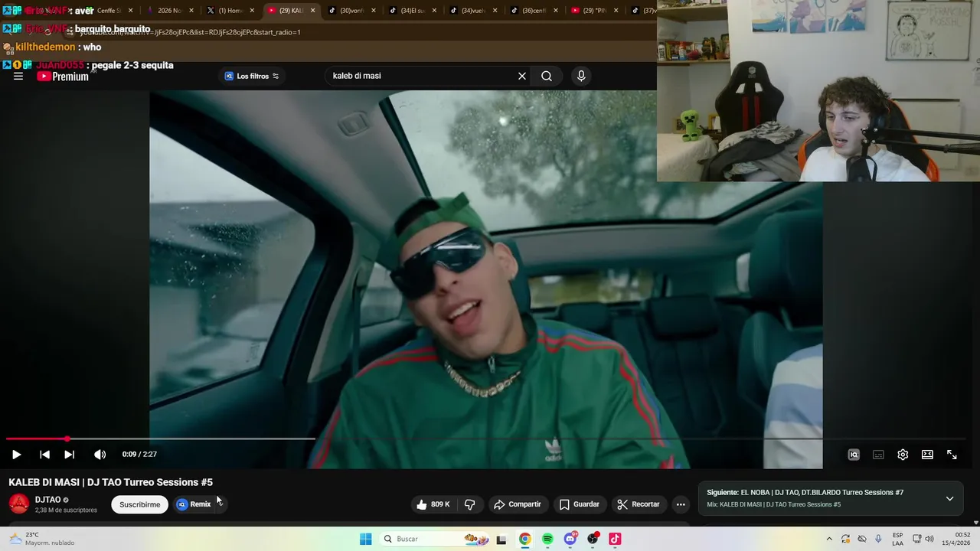Viewport: 980px width, 551px height.
Task: Expand the Siguiente mix playlist panel
Action: tap(949, 498)
